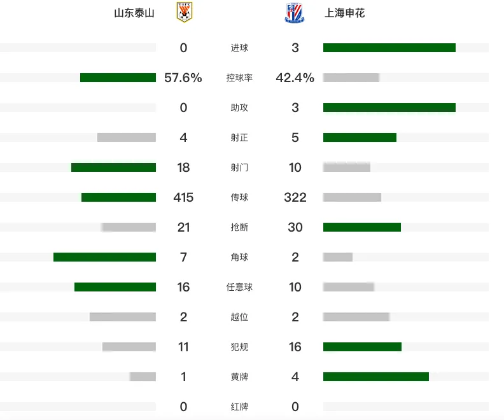Select the 红牌 stat label

click(239, 407)
